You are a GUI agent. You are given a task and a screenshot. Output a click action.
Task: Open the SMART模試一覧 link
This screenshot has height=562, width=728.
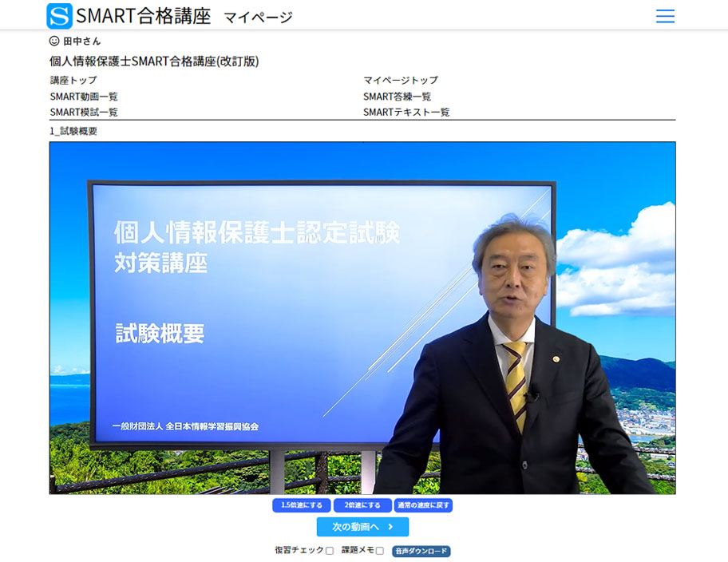pyautogui.click(x=84, y=112)
